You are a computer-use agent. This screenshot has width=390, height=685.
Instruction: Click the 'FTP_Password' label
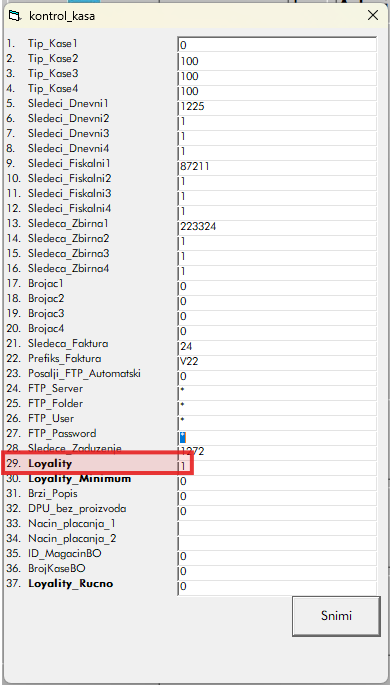click(62, 434)
